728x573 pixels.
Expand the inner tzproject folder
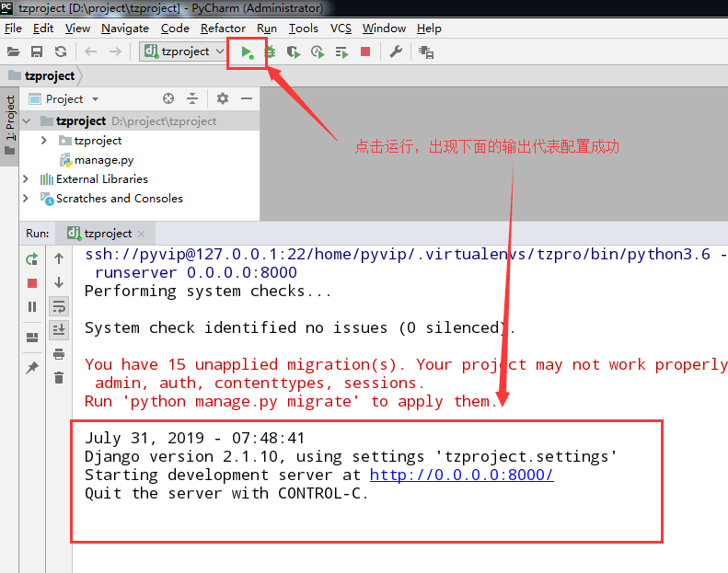pyautogui.click(x=44, y=140)
